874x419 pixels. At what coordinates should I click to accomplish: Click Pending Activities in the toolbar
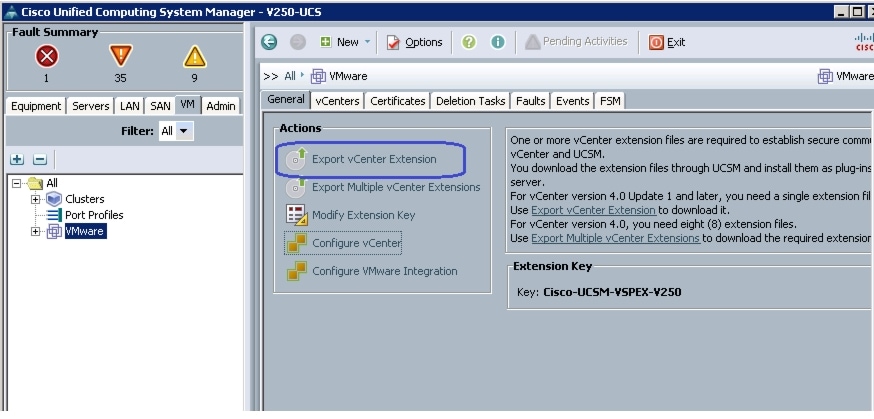pos(576,42)
